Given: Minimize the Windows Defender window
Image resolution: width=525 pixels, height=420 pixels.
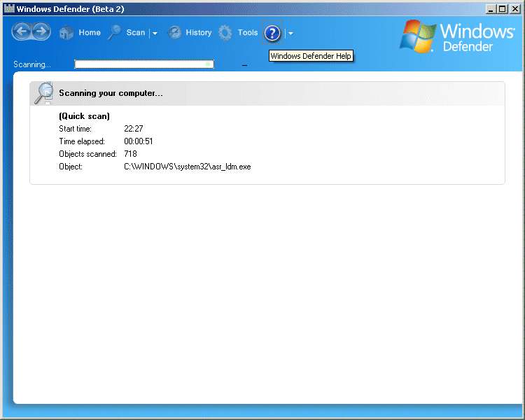Looking at the screenshot, I should point(491,8).
